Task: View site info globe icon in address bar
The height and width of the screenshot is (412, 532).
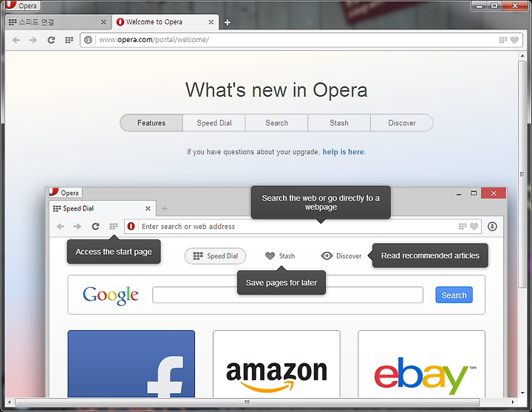Action: (88, 40)
